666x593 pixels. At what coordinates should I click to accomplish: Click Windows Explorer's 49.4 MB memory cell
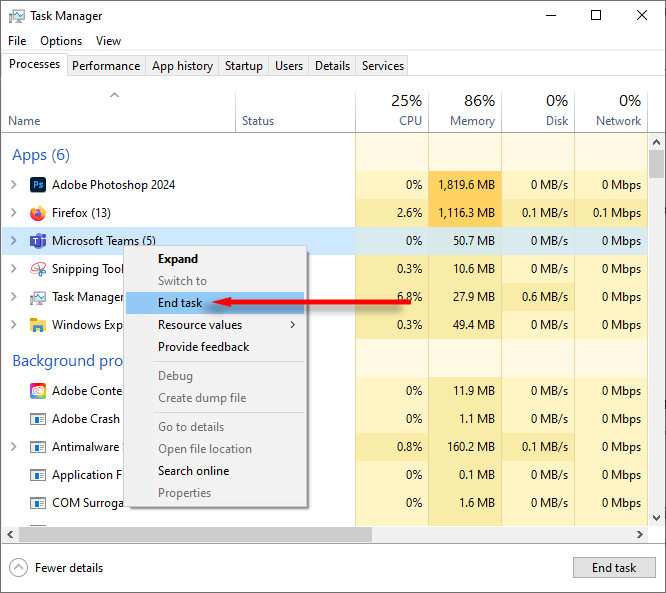(x=465, y=325)
